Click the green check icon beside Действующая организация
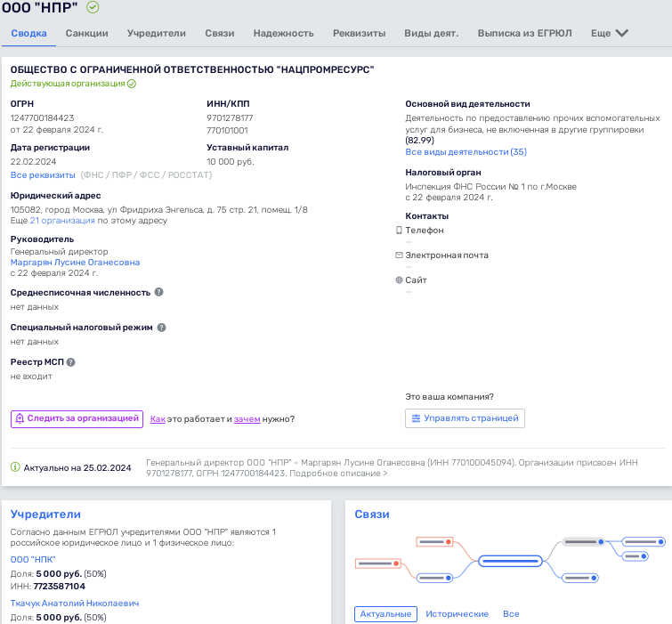 132,84
